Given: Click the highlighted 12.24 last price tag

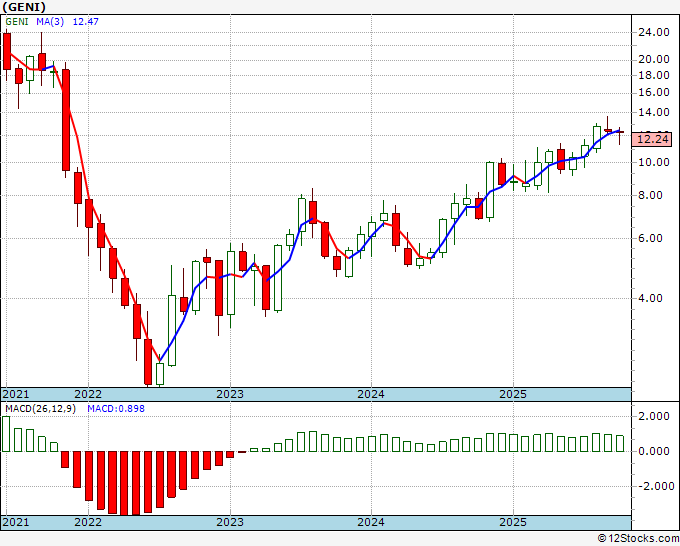Looking at the screenshot, I should tap(653, 139).
